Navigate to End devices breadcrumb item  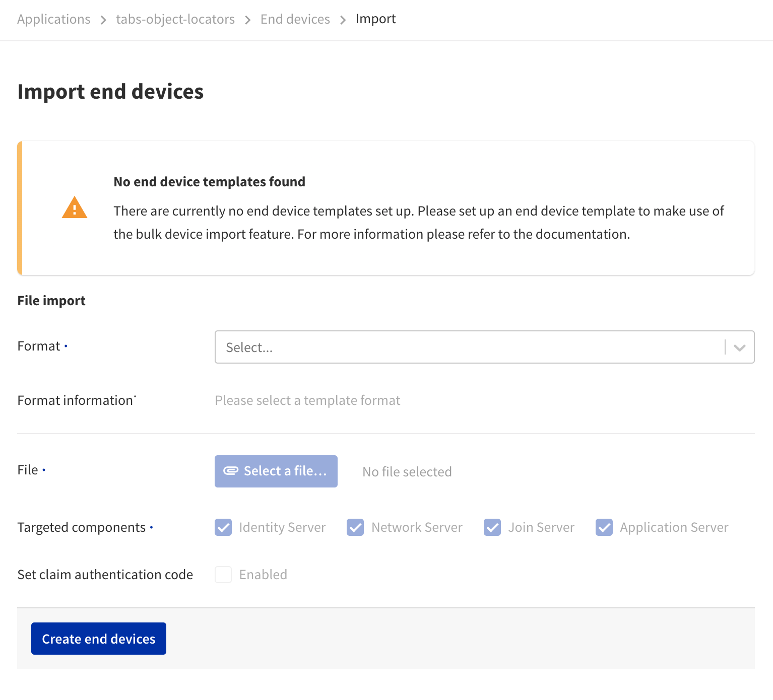pos(295,19)
